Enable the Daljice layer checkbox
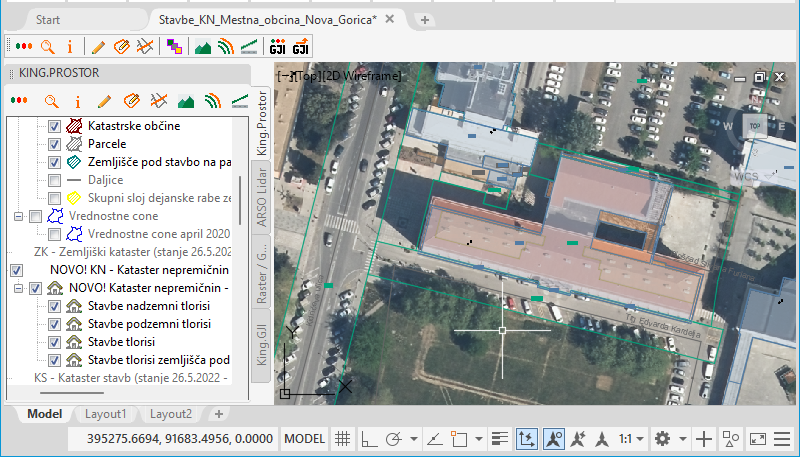The width and height of the screenshot is (800, 457). [55, 180]
